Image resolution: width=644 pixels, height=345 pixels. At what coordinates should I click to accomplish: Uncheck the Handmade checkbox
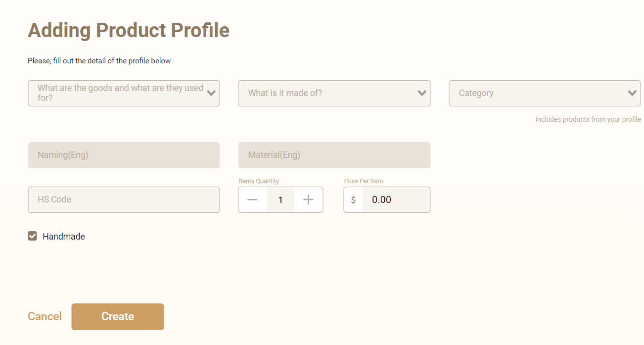tap(33, 236)
